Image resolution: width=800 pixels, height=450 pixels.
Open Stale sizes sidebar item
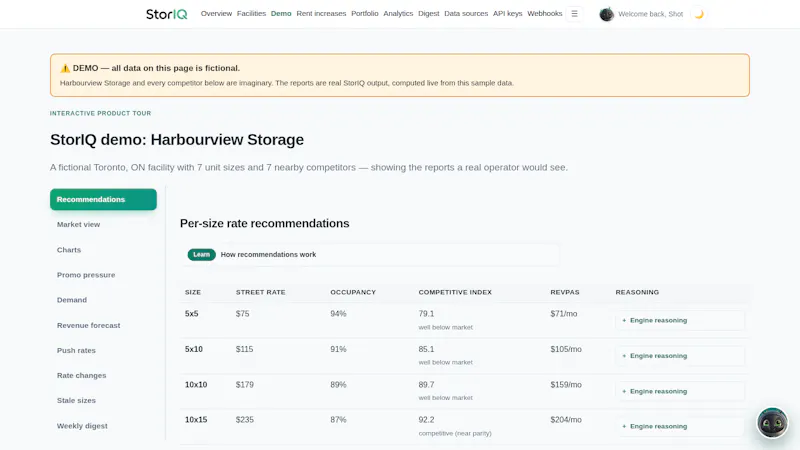tap(103, 401)
